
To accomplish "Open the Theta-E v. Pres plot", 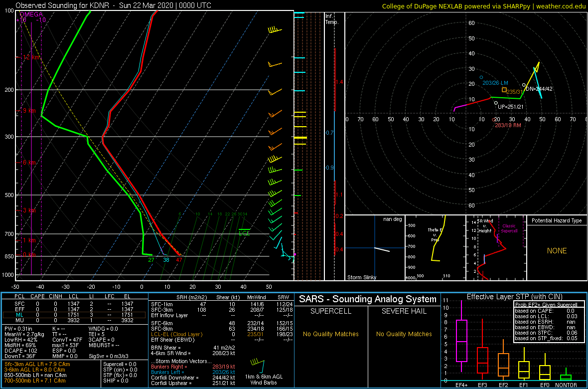I will point(435,248).
